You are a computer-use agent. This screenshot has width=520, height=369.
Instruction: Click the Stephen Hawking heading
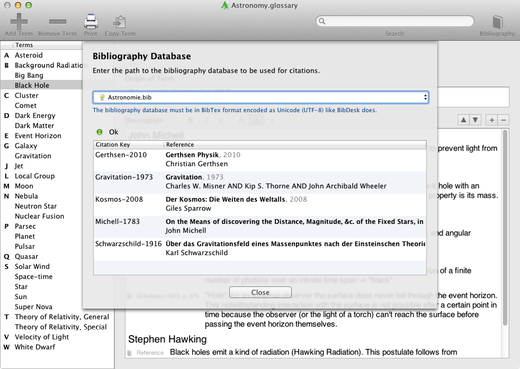(x=167, y=339)
